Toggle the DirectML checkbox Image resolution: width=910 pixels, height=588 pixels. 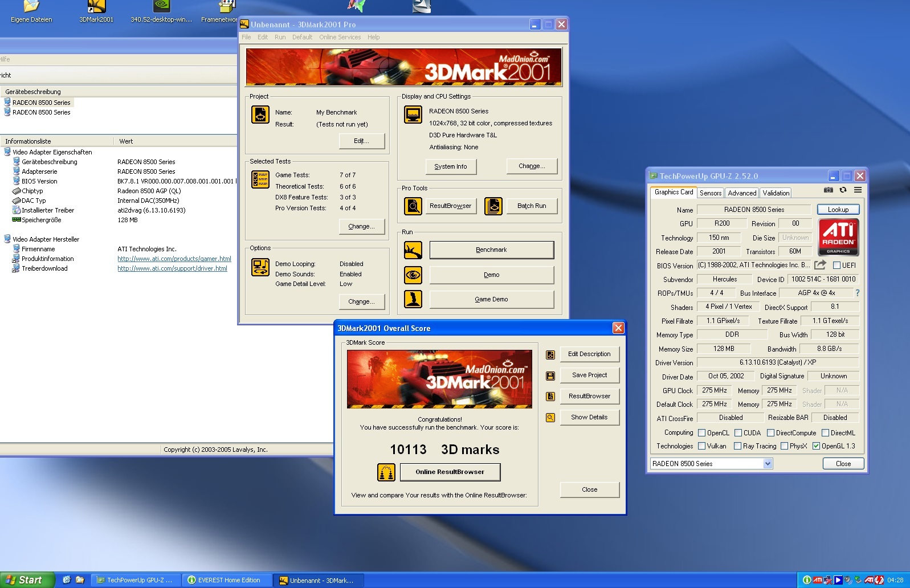tap(825, 433)
